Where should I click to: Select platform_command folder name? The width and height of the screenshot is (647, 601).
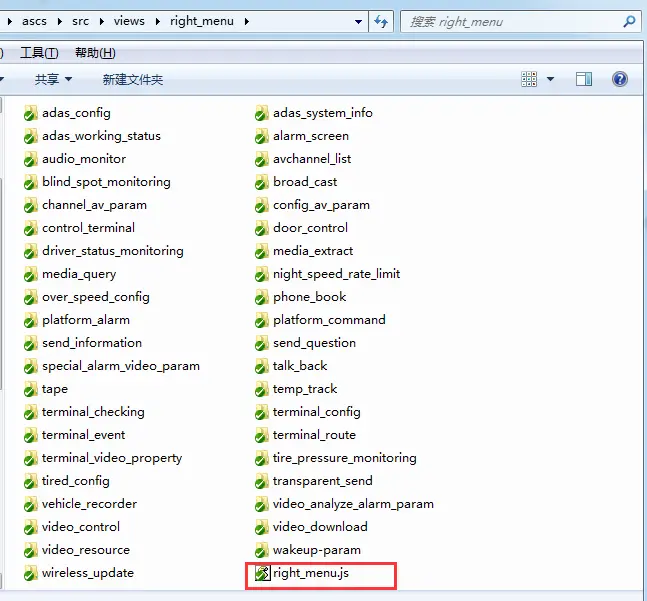click(329, 320)
